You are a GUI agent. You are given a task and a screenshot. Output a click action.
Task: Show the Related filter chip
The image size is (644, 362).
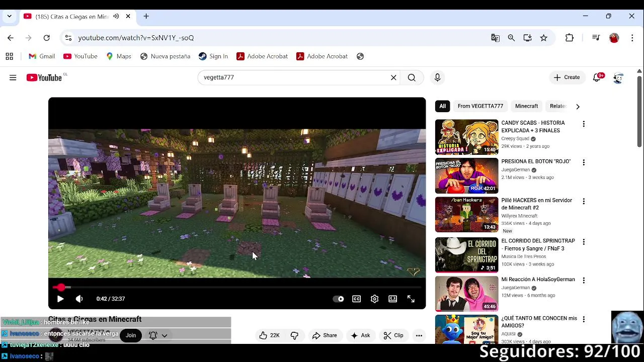(x=557, y=106)
